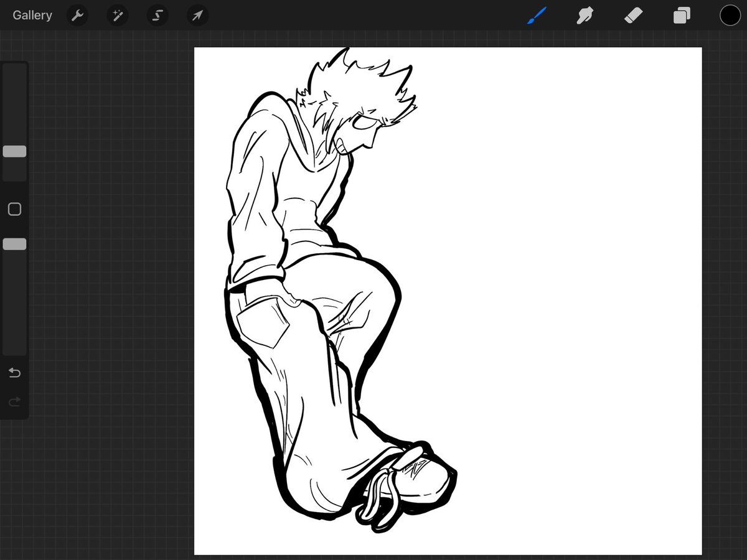Open the black color picker

(730, 15)
